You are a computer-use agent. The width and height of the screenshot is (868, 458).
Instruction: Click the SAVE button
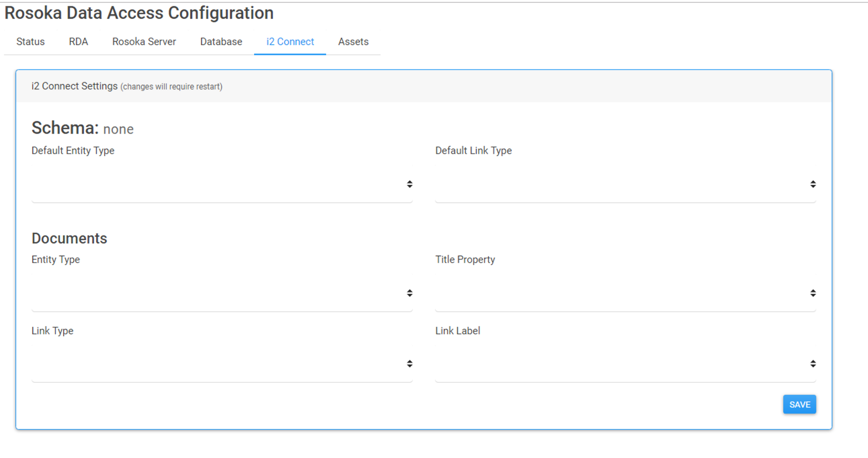point(799,404)
